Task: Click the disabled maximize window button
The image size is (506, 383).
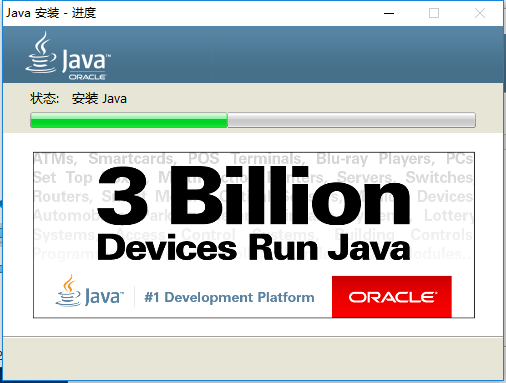Action: 434,13
